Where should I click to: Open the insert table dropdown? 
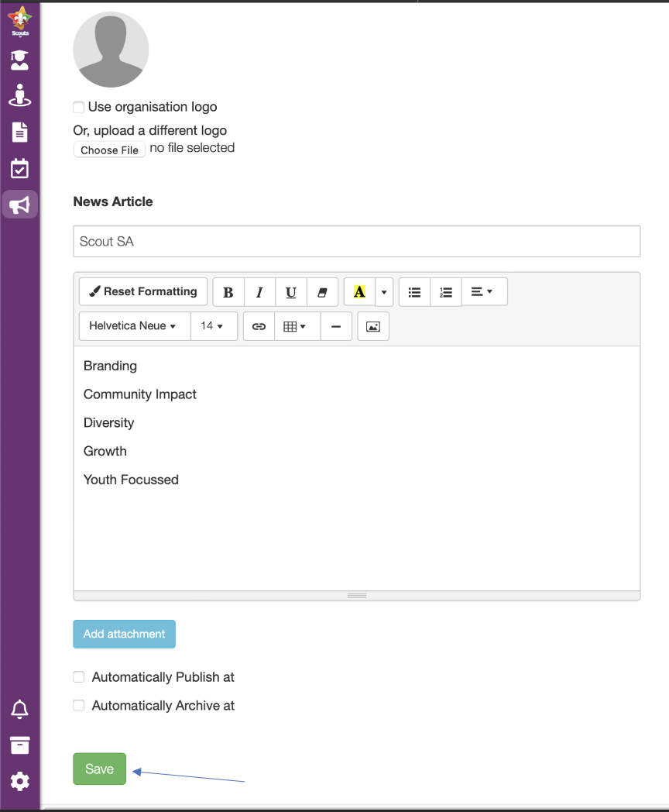click(x=297, y=326)
